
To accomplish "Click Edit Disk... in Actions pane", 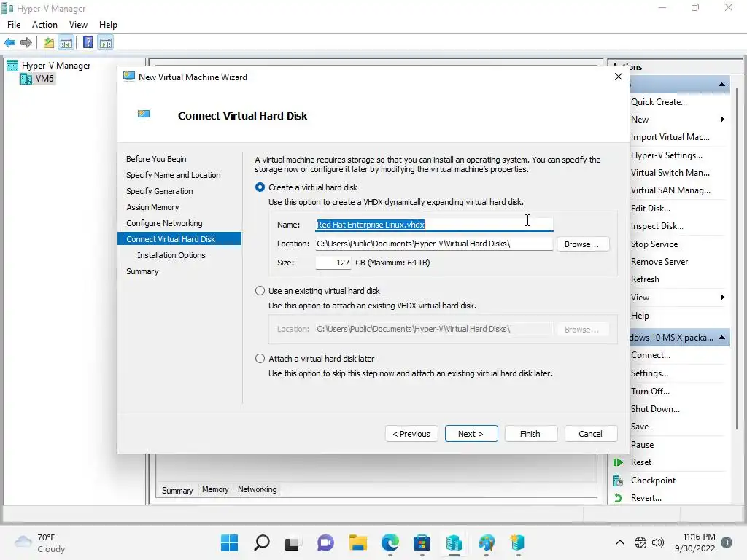I will 651,209.
